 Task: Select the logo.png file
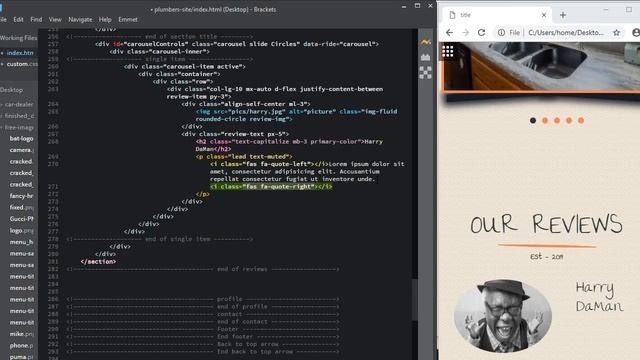pos(21,230)
